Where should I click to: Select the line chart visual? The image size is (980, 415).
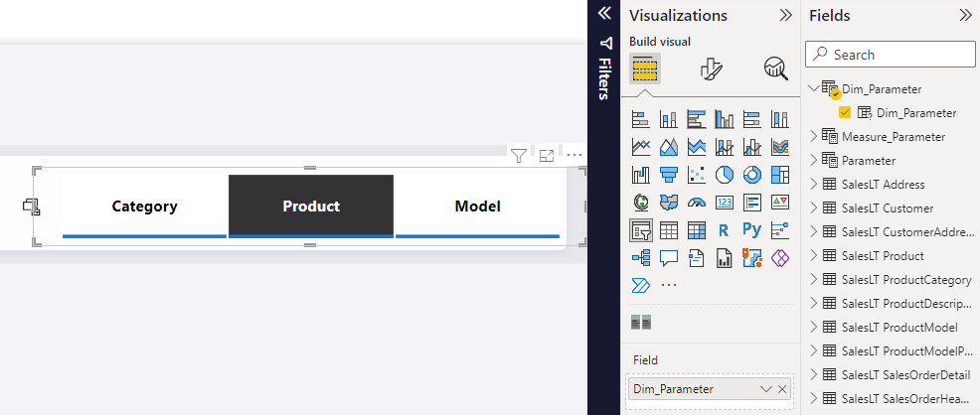[641, 147]
